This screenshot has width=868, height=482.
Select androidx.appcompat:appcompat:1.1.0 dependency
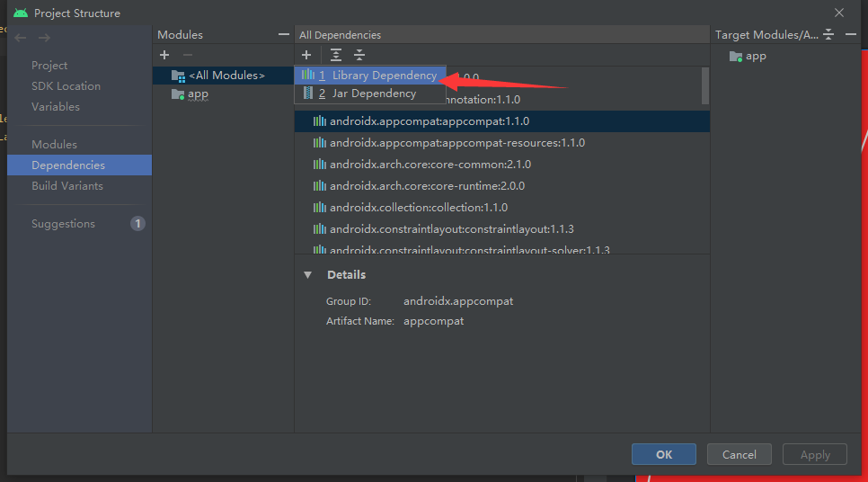pos(502,121)
